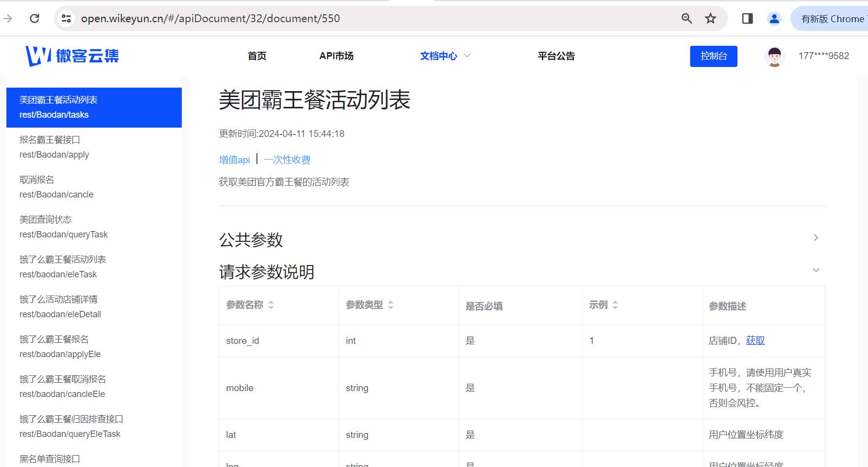Open the Chrome profile avatar icon
Screen dimensions: 868x467
pos(774,19)
